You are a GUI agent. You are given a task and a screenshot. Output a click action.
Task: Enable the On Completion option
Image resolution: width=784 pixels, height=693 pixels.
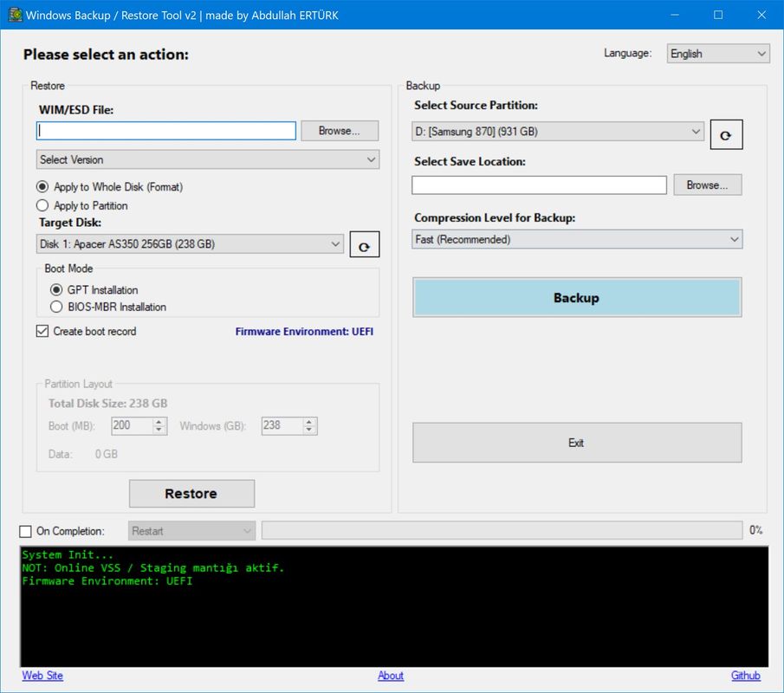(24, 530)
